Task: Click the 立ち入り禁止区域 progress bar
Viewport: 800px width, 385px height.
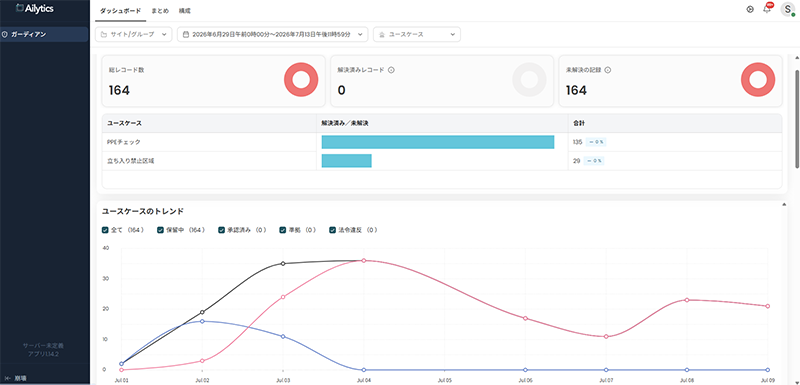Action: (346, 161)
